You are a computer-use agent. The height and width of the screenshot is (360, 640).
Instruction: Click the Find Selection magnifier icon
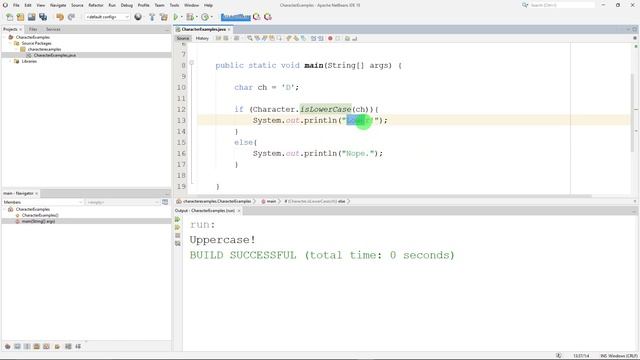click(250, 38)
